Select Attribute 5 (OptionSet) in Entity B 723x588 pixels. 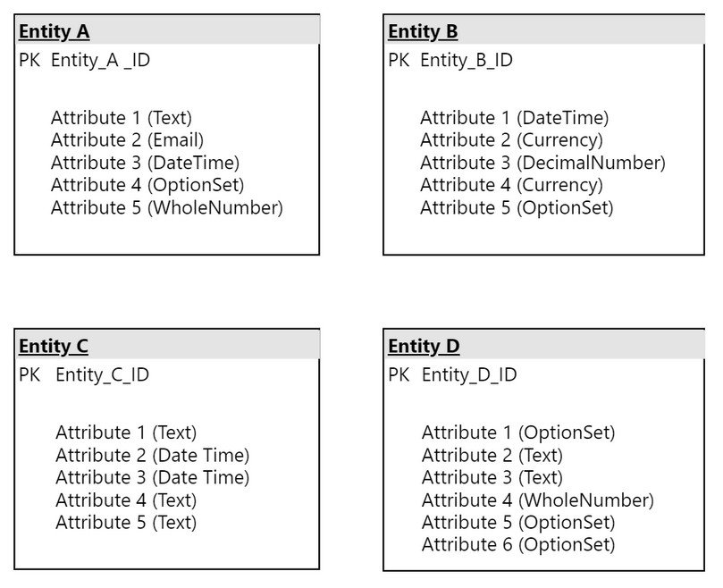[x=517, y=208]
